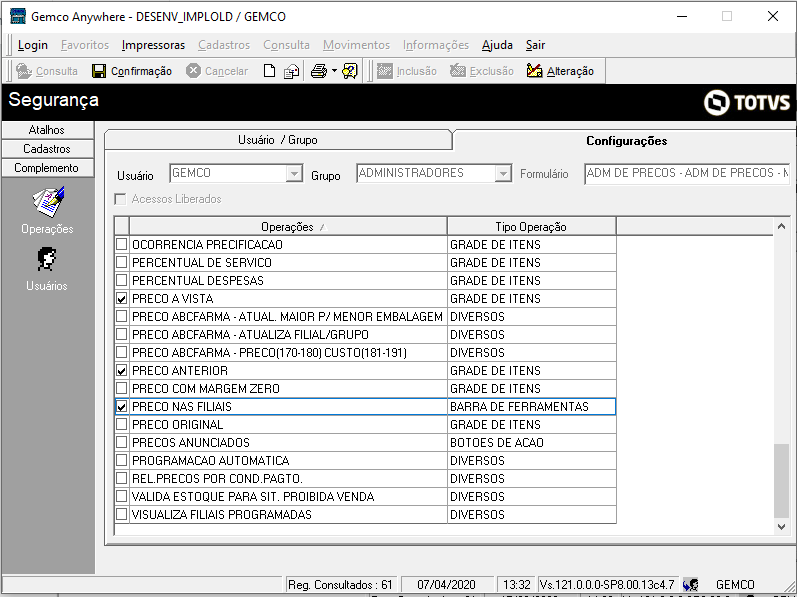Open the Sair menu
Image resolution: width=797 pixels, height=597 pixels.
pyautogui.click(x=535, y=45)
